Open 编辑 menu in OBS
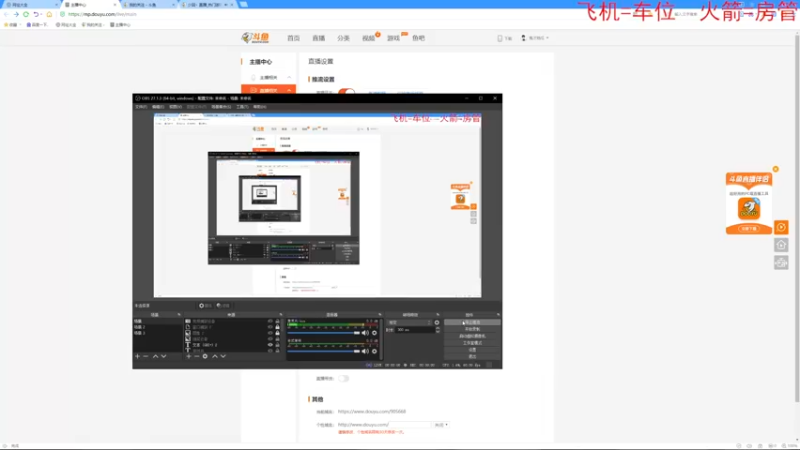800x450 pixels. click(x=158, y=107)
